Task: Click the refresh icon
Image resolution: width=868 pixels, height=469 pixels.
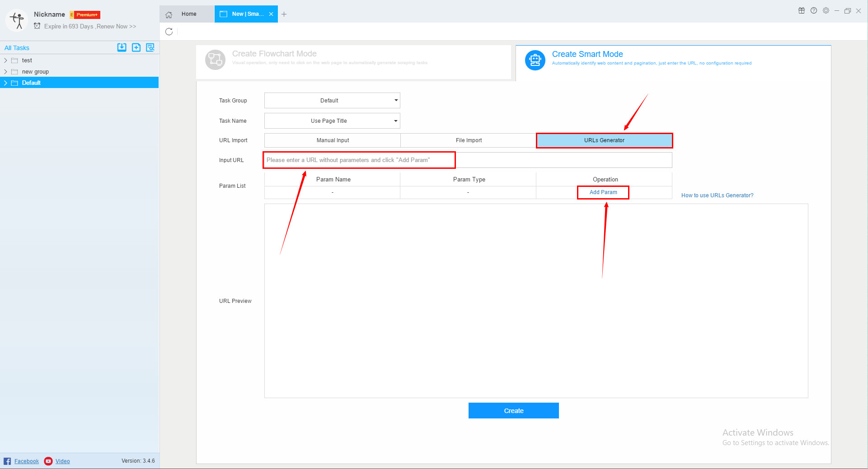Action: tap(169, 32)
